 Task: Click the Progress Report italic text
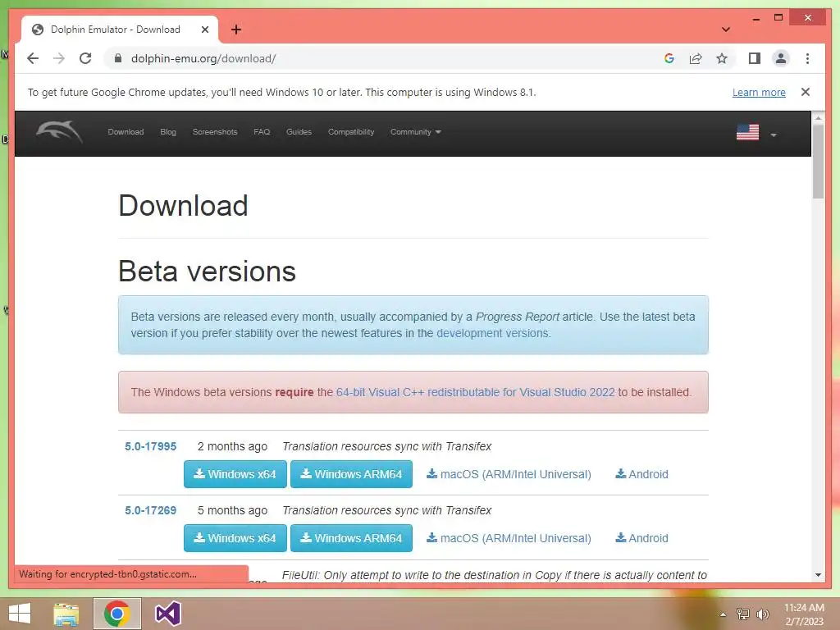[518, 317]
